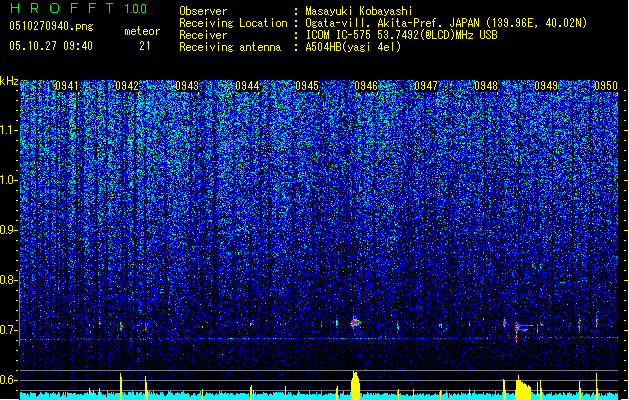Click the 0941 time marker
This screenshot has height=400, width=629.
point(67,86)
